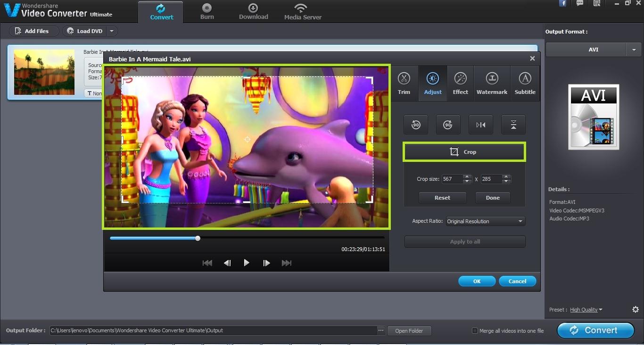This screenshot has width=644, height=345.
Task: Step to previous frame
Action: [227, 263]
